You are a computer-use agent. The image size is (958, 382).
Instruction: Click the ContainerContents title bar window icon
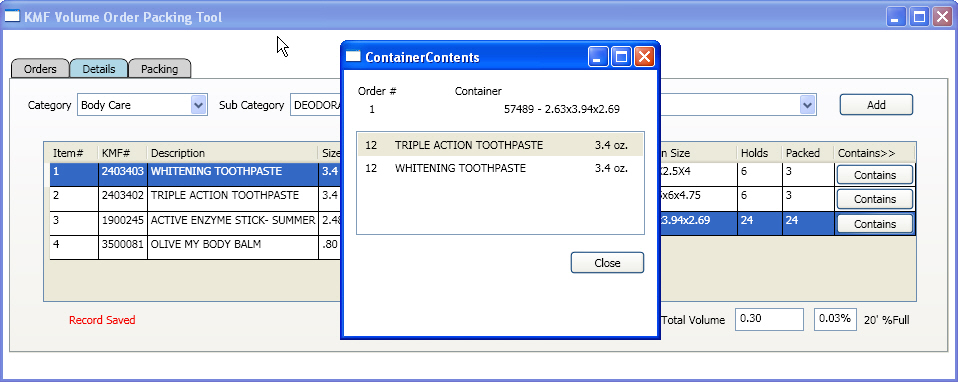(353, 57)
